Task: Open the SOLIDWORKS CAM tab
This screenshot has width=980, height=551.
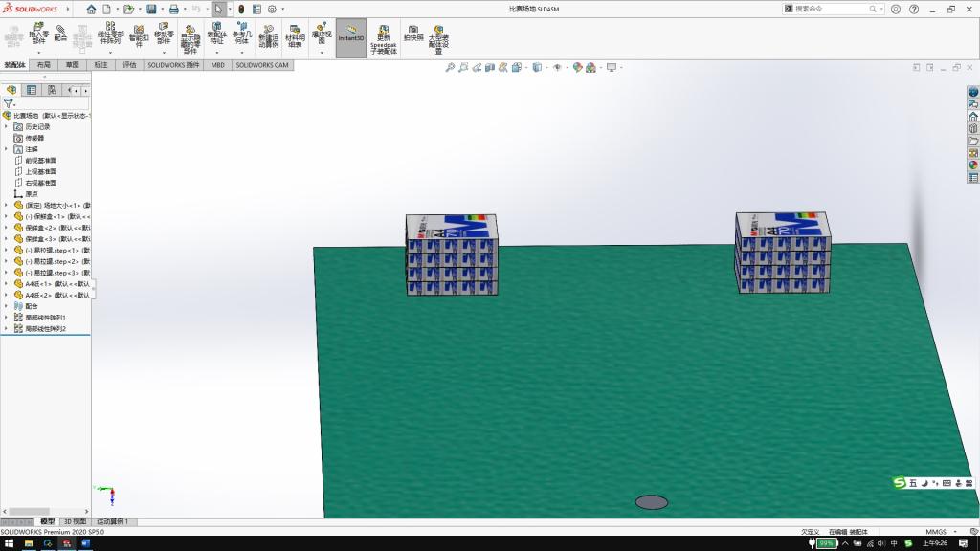Action: point(262,65)
